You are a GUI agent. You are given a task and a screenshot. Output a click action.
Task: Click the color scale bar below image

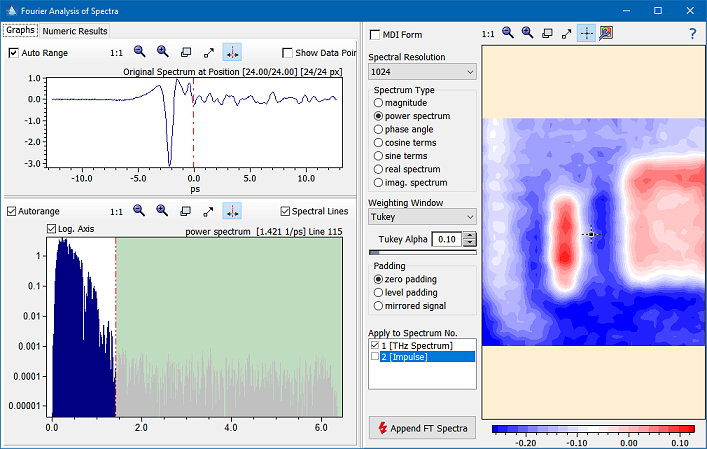click(593, 429)
